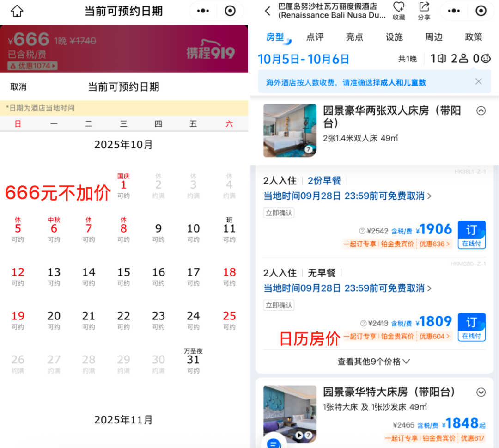Switch to 设施 tab
499x448 pixels.
pos(394,37)
